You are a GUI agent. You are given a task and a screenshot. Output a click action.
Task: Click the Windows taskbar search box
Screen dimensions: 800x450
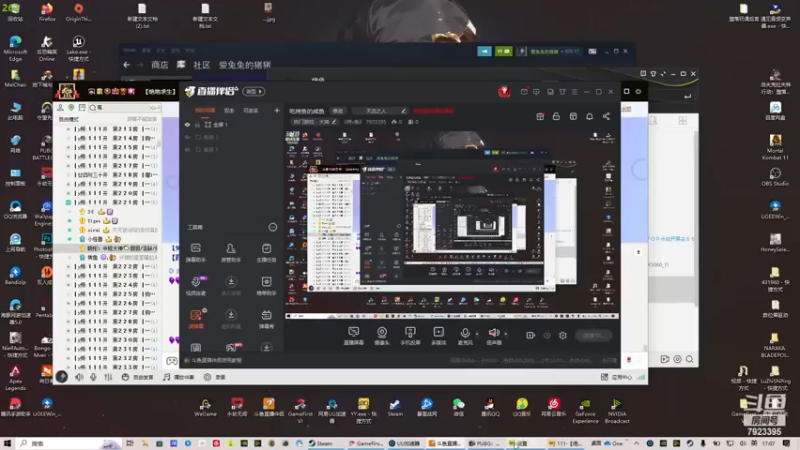point(70,443)
